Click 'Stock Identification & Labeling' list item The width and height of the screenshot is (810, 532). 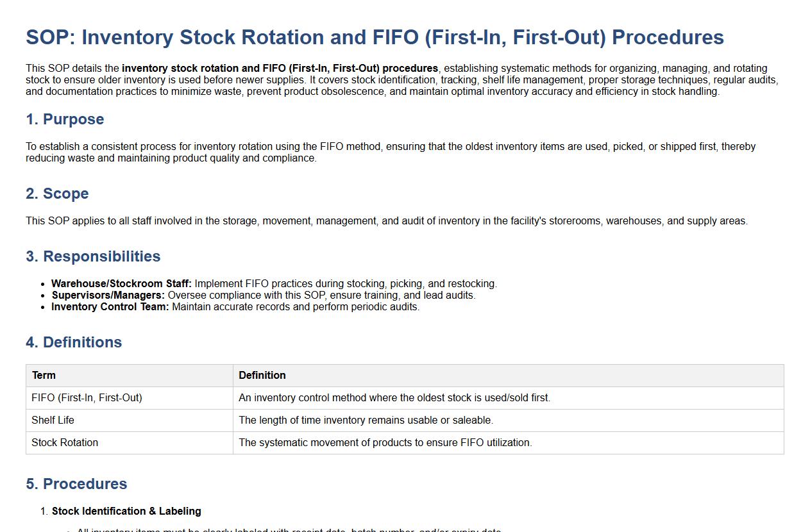coord(126,511)
